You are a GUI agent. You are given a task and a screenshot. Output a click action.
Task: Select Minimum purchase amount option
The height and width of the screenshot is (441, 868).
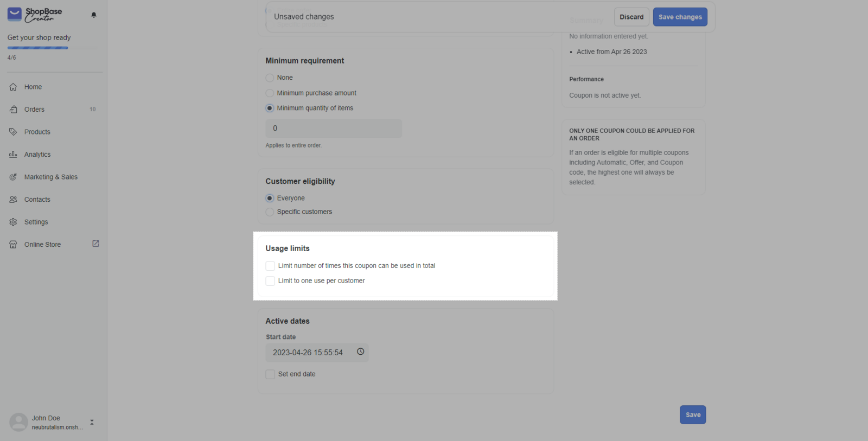click(270, 93)
